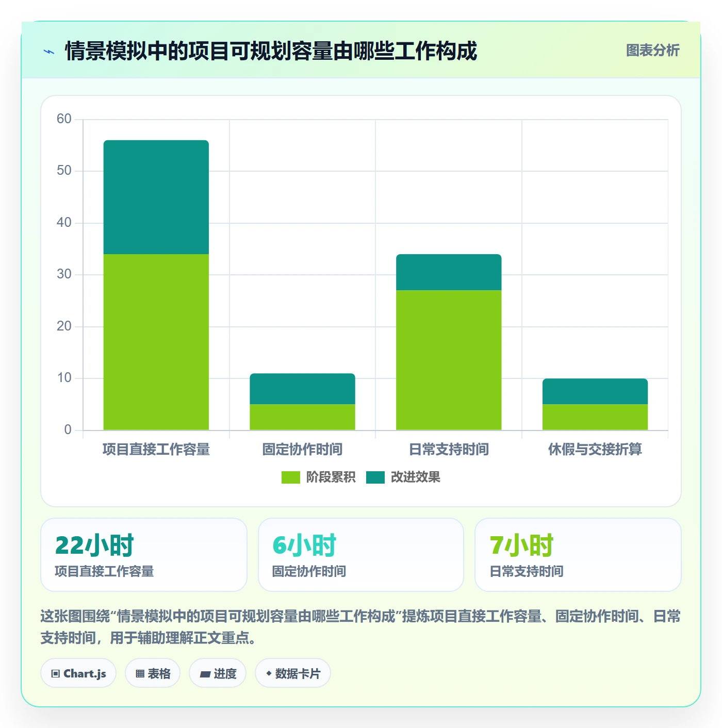
Task: Click the 进度 tag
Action: (218, 673)
